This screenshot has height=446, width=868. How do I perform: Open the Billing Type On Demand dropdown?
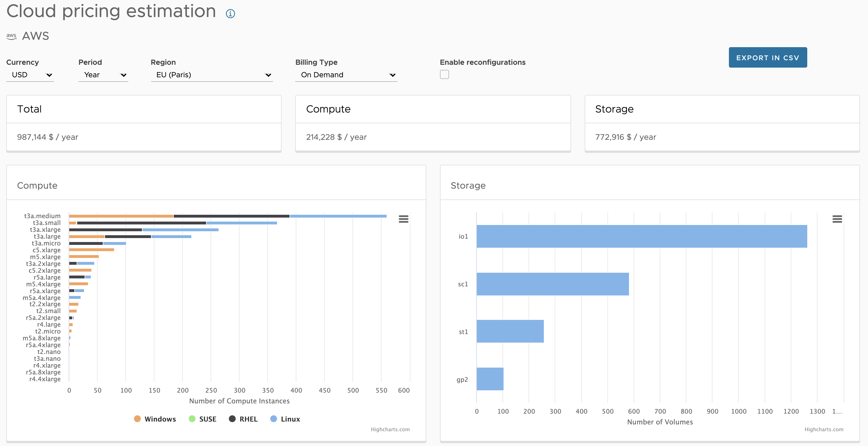pyautogui.click(x=346, y=75)
